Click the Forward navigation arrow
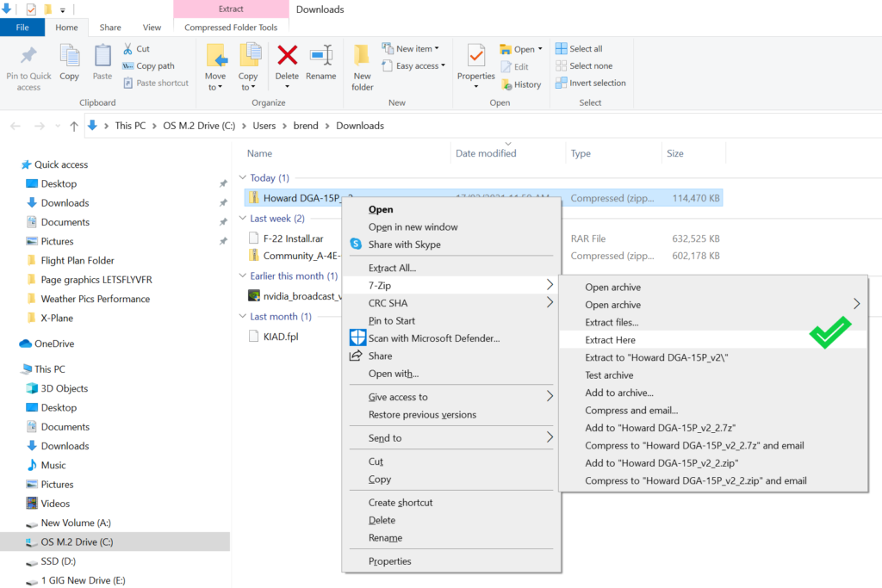 [40, 126]
